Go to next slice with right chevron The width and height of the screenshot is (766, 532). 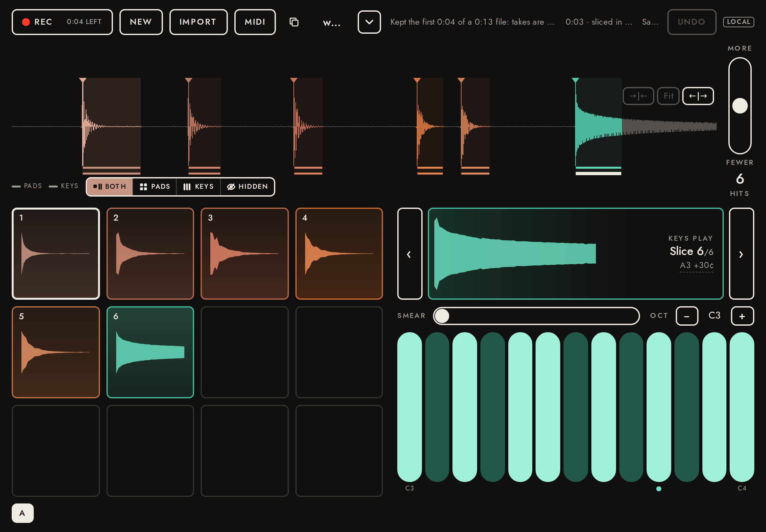[x=741, y=254]
